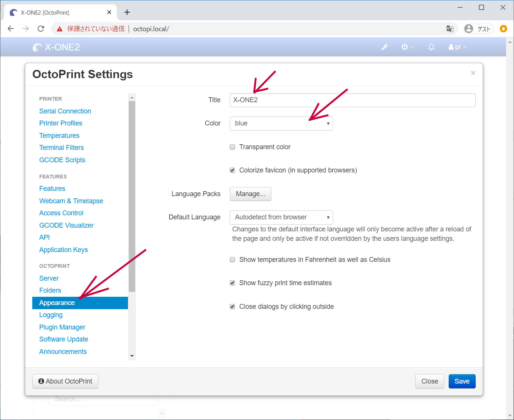Click the notification bell icon
The height and width of the screenshot is (420, 514).
[x=431, y=47]
